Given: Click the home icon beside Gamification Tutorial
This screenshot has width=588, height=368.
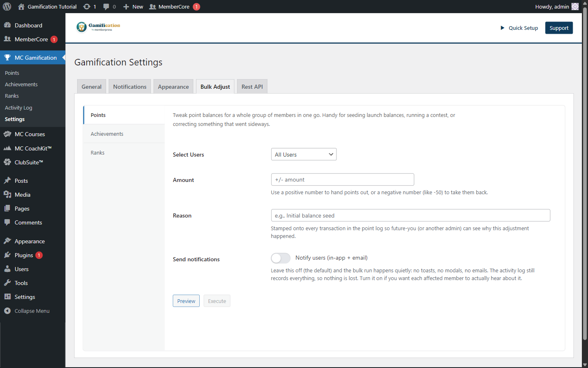Looking at the screenshot, I should point(21,7).
